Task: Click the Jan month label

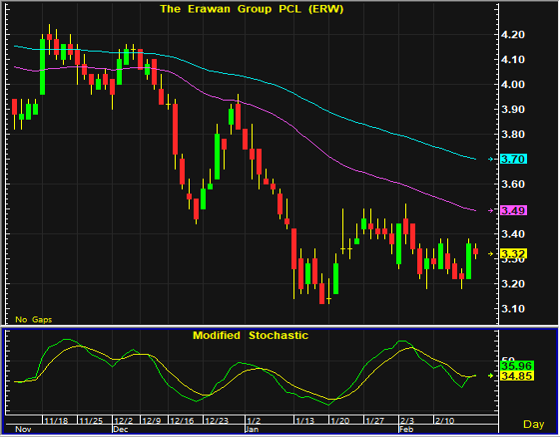Action: click(x=252, y=429)
